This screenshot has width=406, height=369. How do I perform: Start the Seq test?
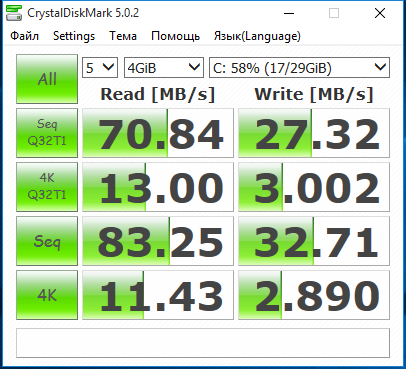point(47,241)
